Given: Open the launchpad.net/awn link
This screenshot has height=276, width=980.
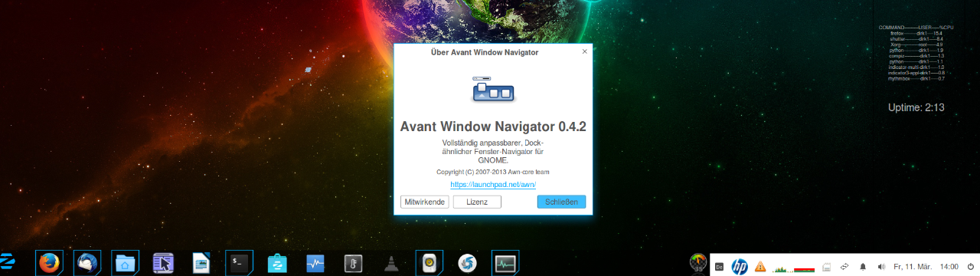Looking at the screenshot, I should coord(493,185).
